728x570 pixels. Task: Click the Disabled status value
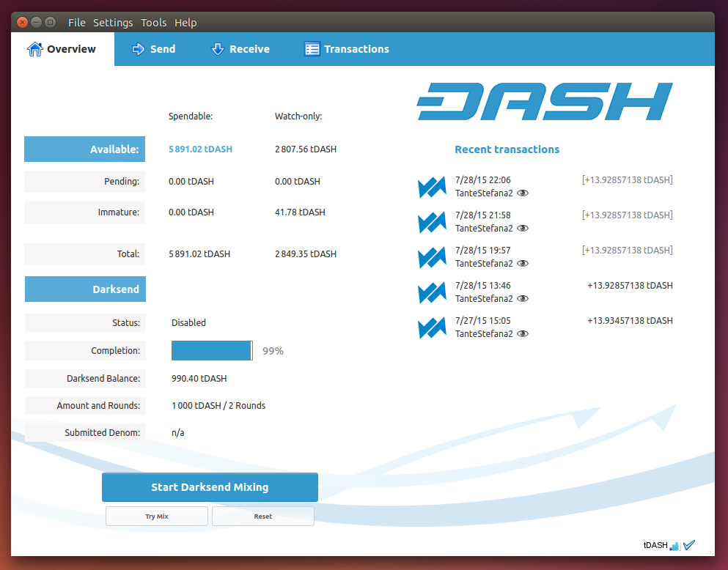pos(188,323)
